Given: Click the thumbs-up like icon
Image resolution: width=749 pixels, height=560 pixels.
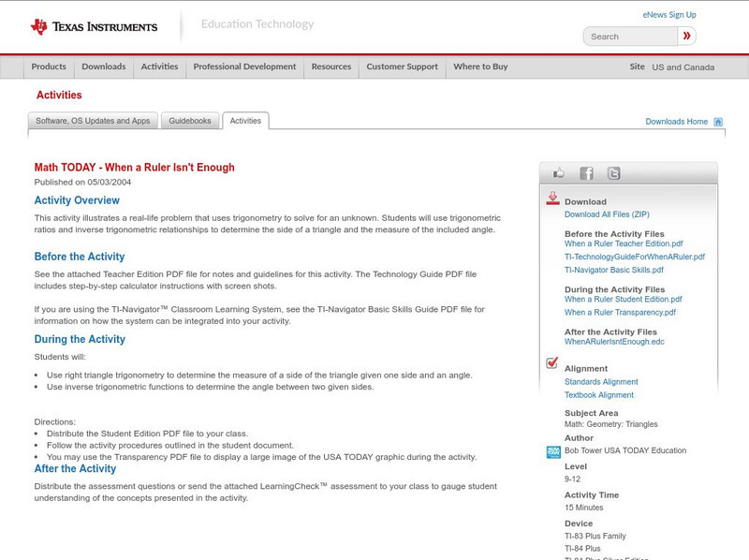Looking at the screenshot, I should (558, 173).
